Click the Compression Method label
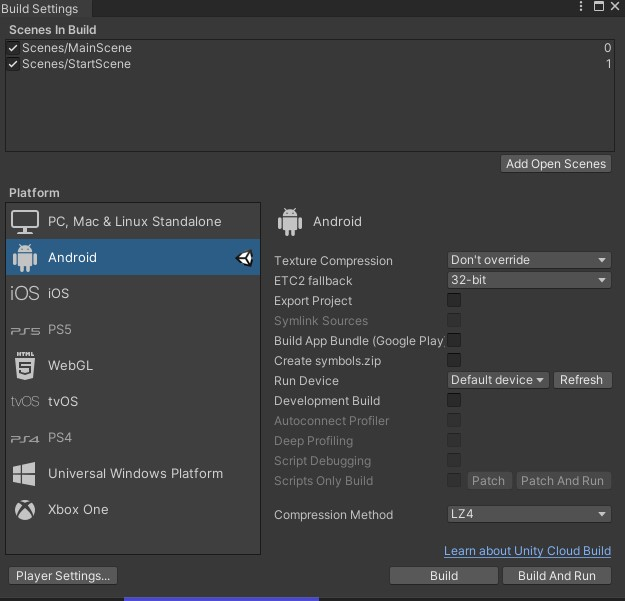The width and height of the screenshot is (625, 601). (x=334, y=515)
